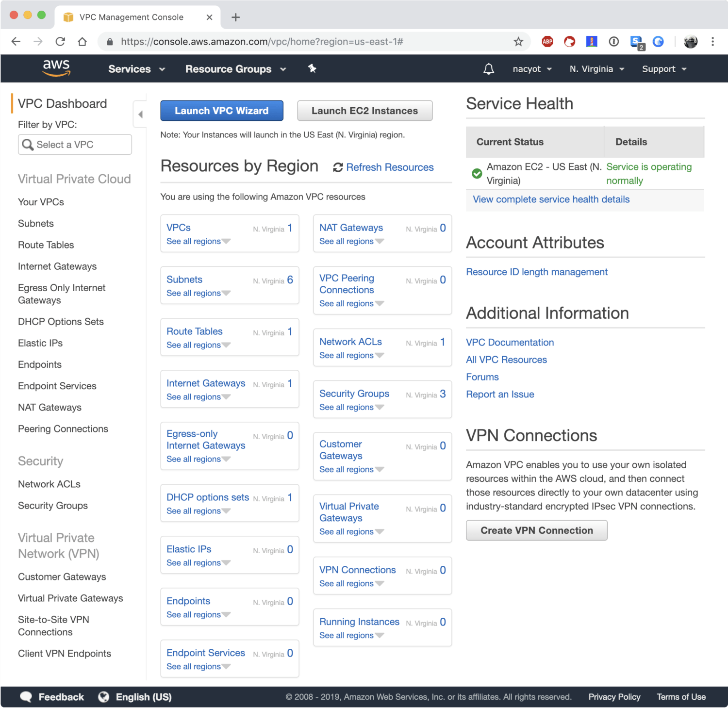728x708 pixels.
Task: Click the pin shortcut icon in navbar
Action: [312, 68]
